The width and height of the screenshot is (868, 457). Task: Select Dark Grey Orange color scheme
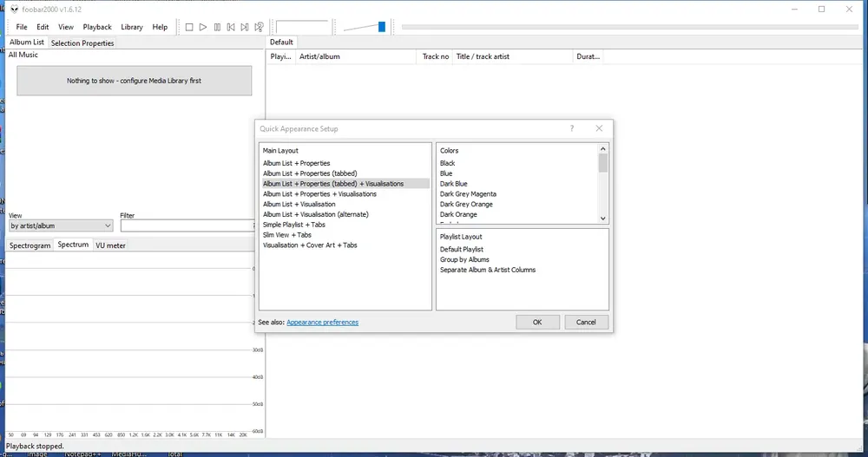point(466,204)
